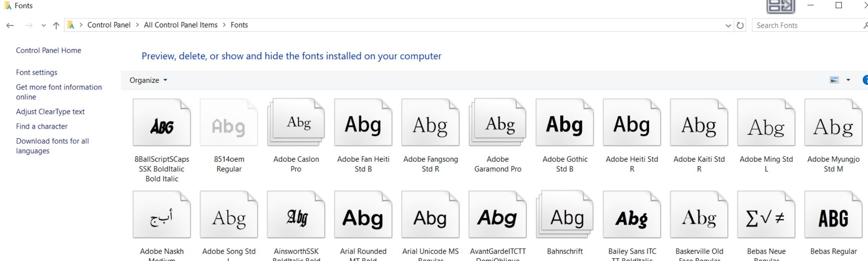868x261 pixels.
Task: Select the Adobe Fangsong Std R font
Action: (430, 123)
